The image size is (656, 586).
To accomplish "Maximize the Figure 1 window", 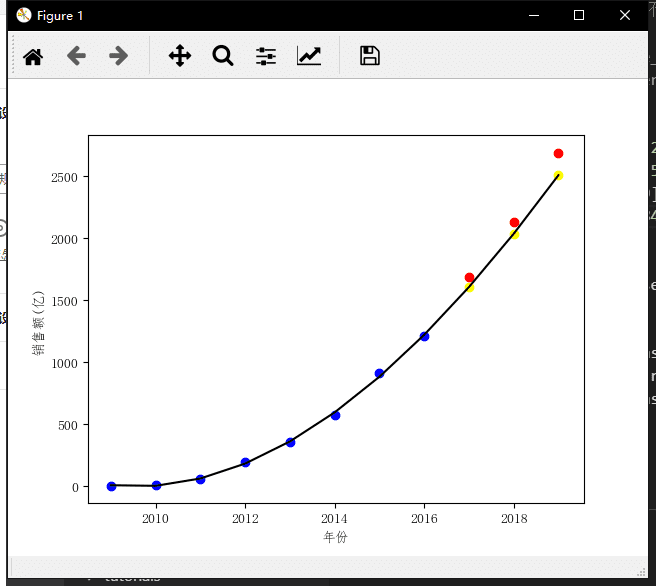I will pyautogui.click(x=579, y=15).
